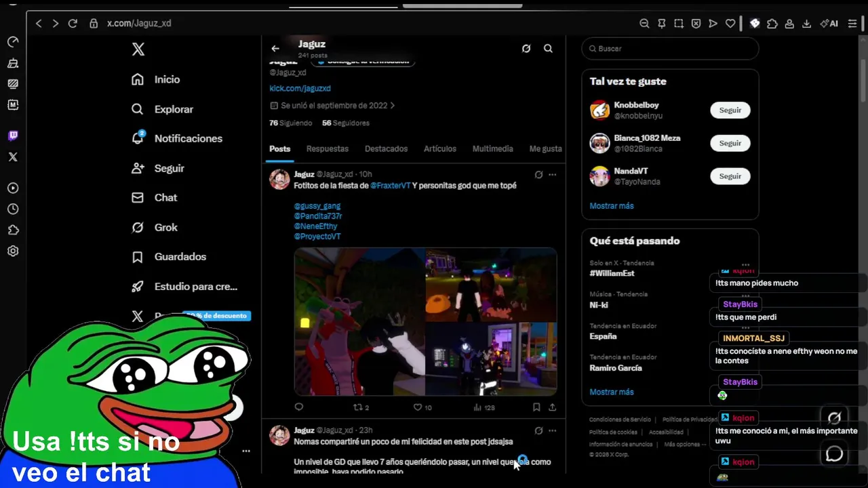Go back with the browser back arrow
Image resolution: width=868 pixels, height=488 pixels.
tap(39, 23)
